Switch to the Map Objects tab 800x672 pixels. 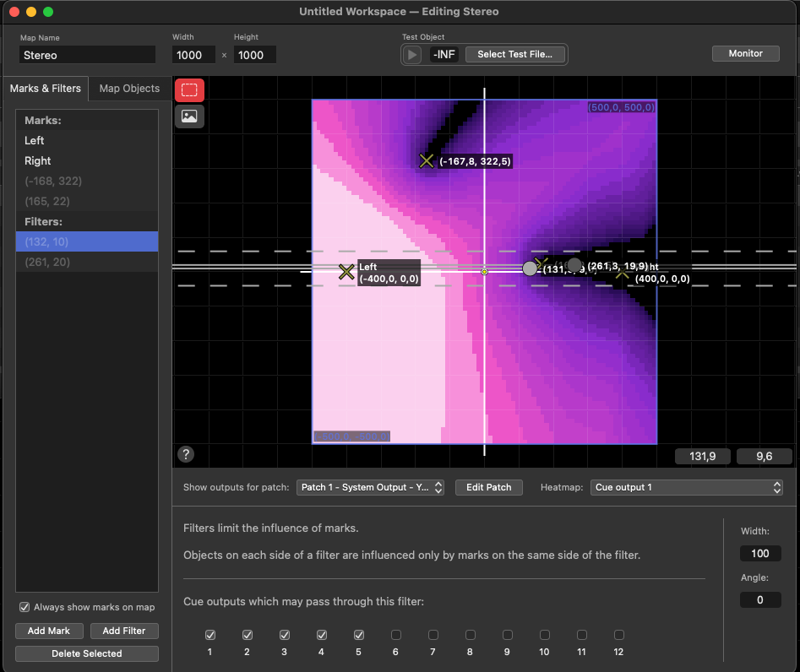pyautogui.click(x=129, y=89)
